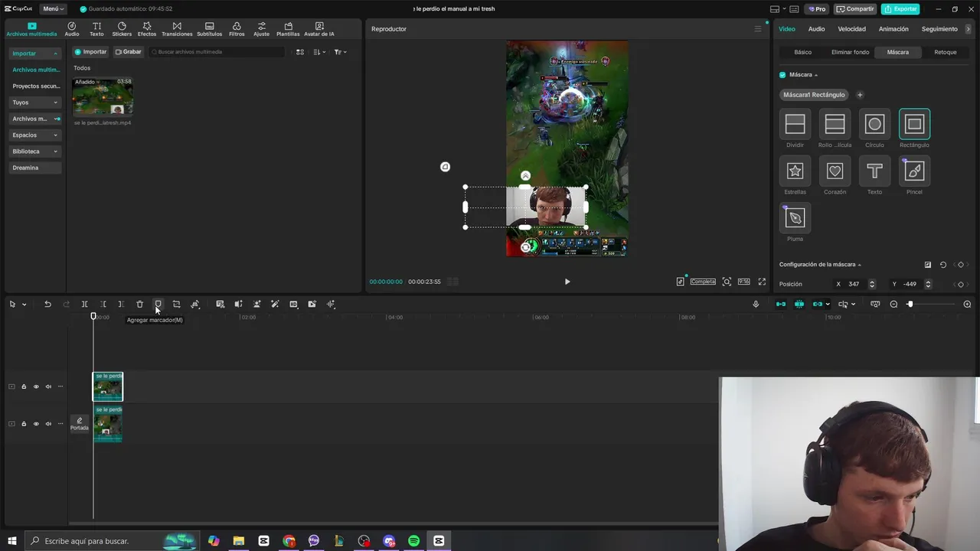Delete selected clip with trash icon
The height and width of the screenshot is (551, 980).
click(x=139, y=304)
